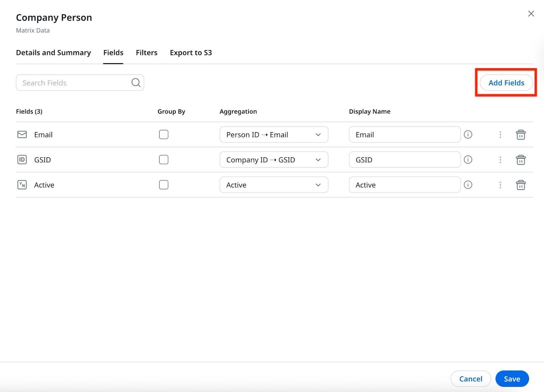Image resolution: width=544 pixels, height=392 pixels.
Task: Open the kebab menu on the Active row
Action: 500,185
